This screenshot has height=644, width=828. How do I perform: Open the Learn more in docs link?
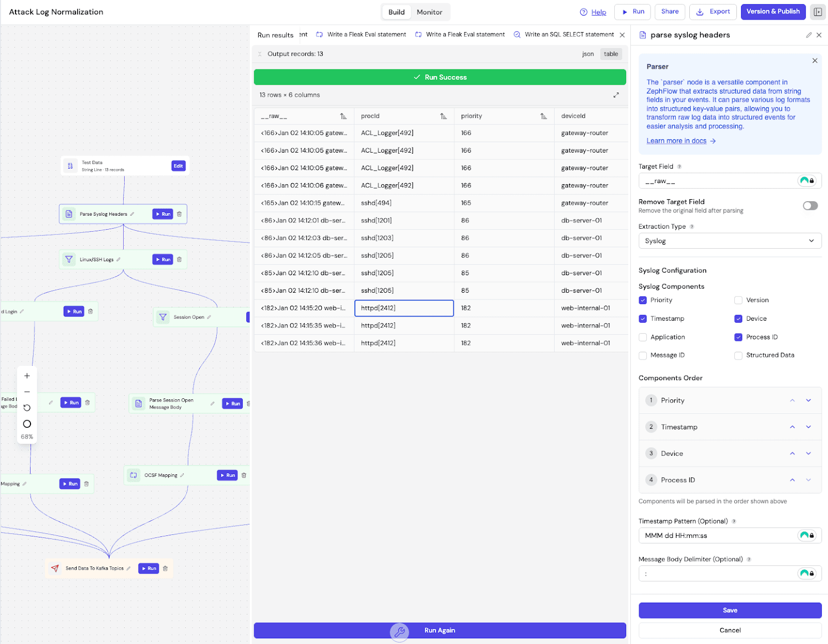(676, 140)
